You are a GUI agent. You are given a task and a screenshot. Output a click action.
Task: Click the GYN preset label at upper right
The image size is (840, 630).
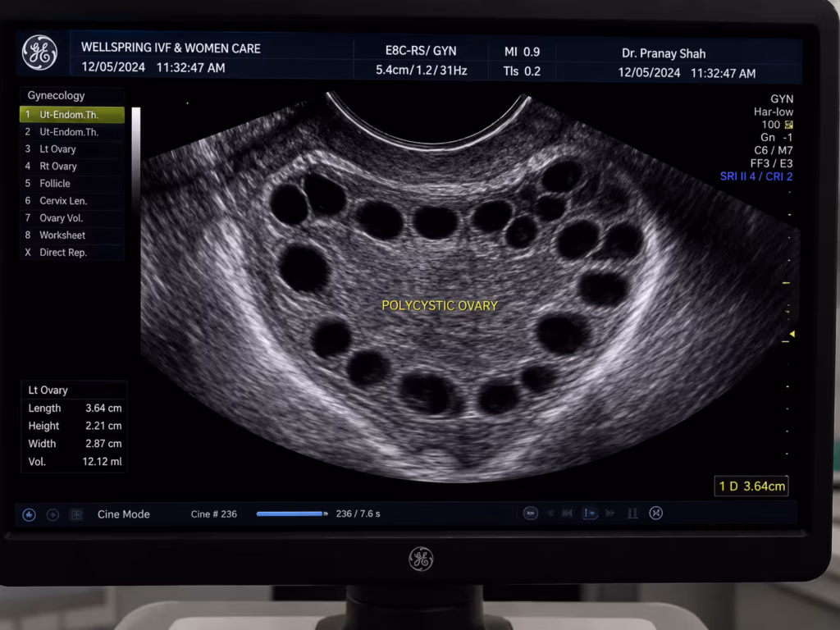click(782, 99)
